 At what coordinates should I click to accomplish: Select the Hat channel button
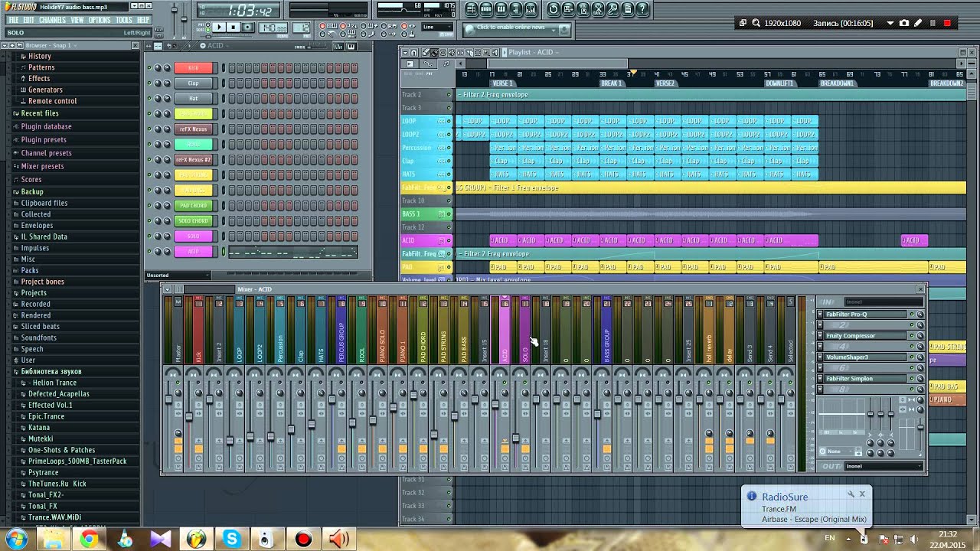[193, 99]
